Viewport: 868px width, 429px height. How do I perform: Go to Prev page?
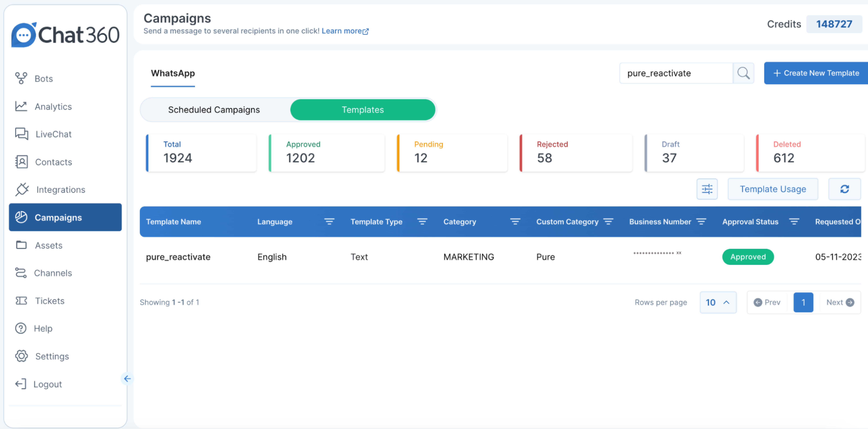[x=767, y=302]
